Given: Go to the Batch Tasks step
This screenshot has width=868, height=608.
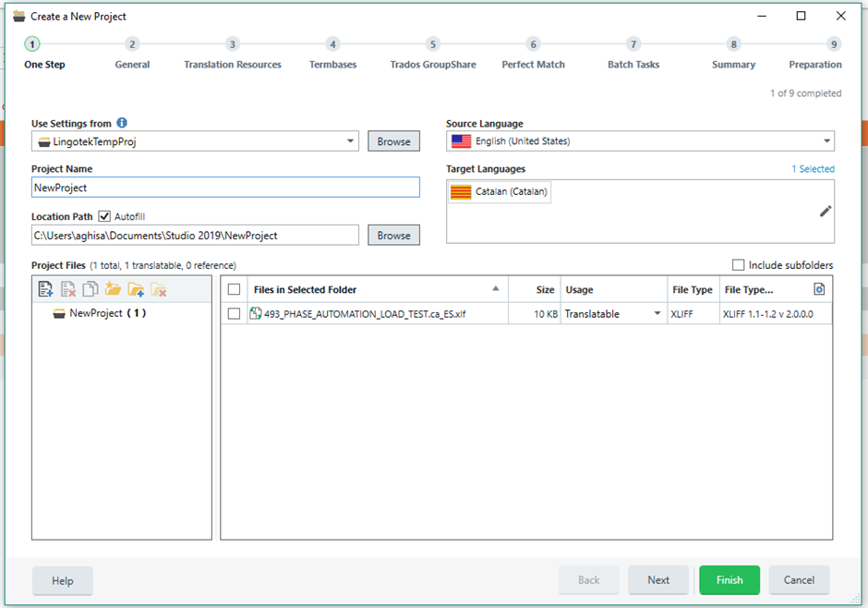Looking at the screenshot, I should (x=633, y=54).
